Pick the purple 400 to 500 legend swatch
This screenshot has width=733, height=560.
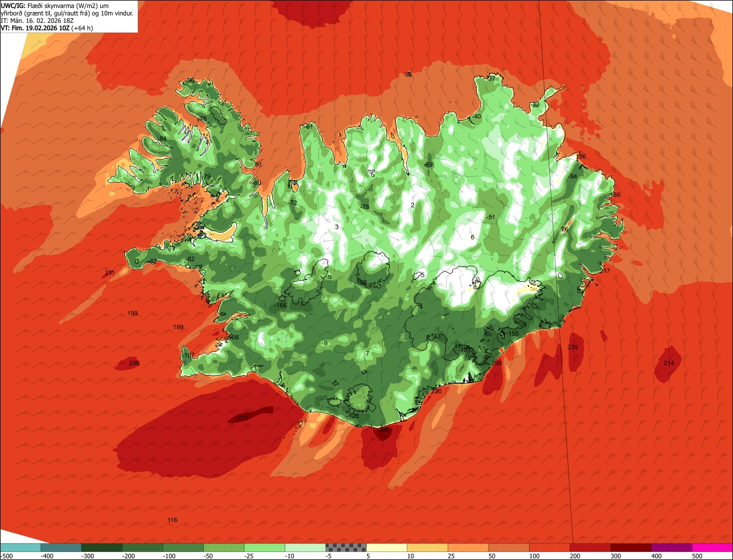point(671,547)
